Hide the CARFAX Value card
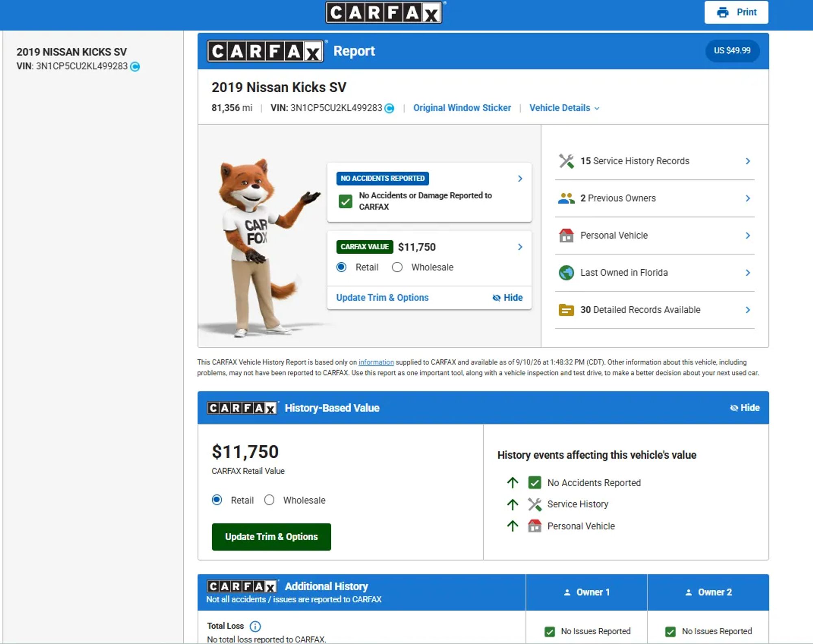The width and height of the screenshot is (813, 644). click(x=507, y=298)
